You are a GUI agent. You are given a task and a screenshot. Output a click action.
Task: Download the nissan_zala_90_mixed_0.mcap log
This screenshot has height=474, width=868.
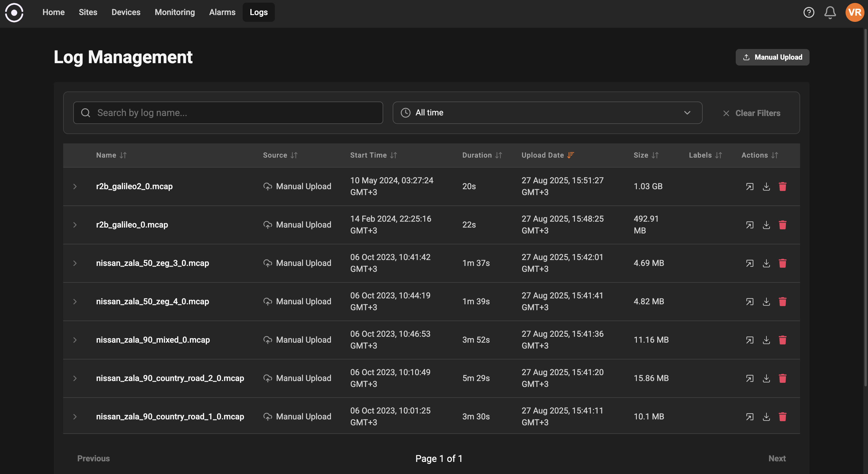766,340
